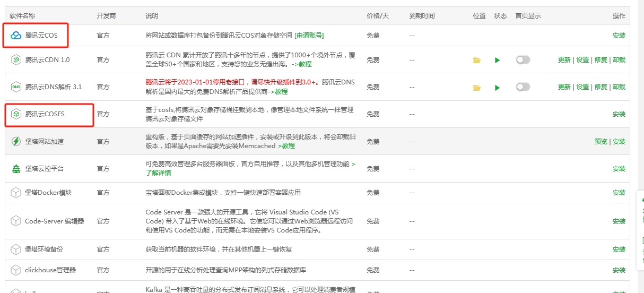Select the 腾讯云DNS解析 3.1 name text
This screenshot has height=293, width=644.
pos(53,87)
